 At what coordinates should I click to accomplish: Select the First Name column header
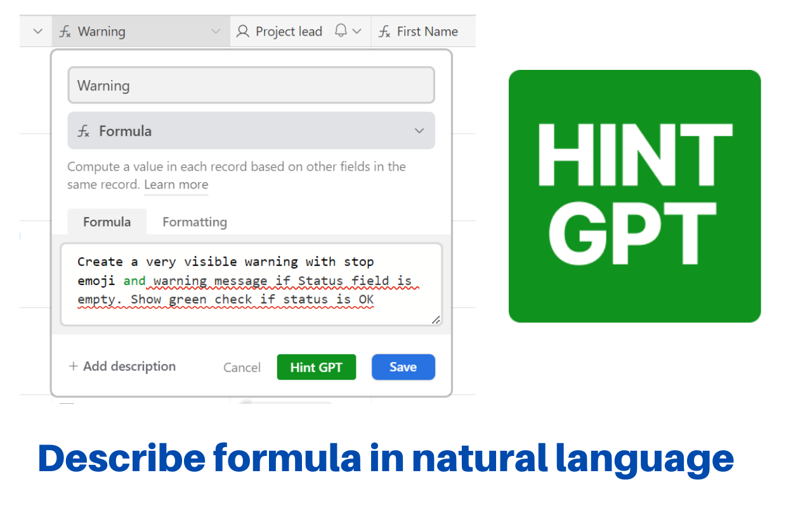point(423,31)
